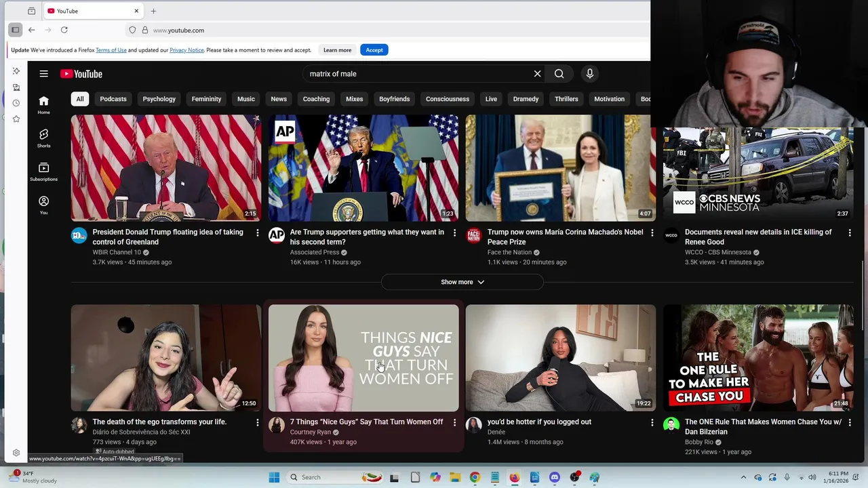This screenshot has height=488, width=868.
Task: Select the Consciousness filter chip
Action: (x=448, y=99)
